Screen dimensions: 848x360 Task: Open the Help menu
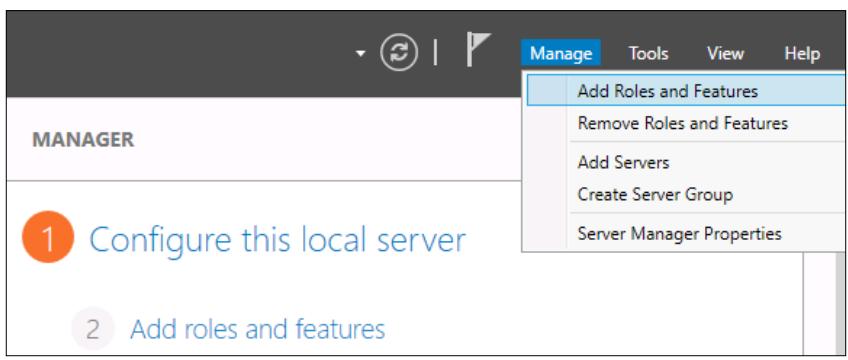pyautogui.click(x=802, y=53)
